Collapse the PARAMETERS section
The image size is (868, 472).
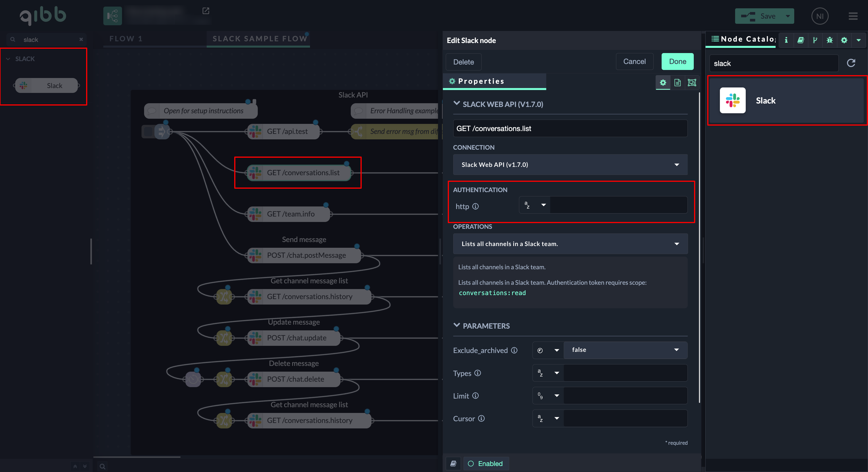click(x=457, y=325)
